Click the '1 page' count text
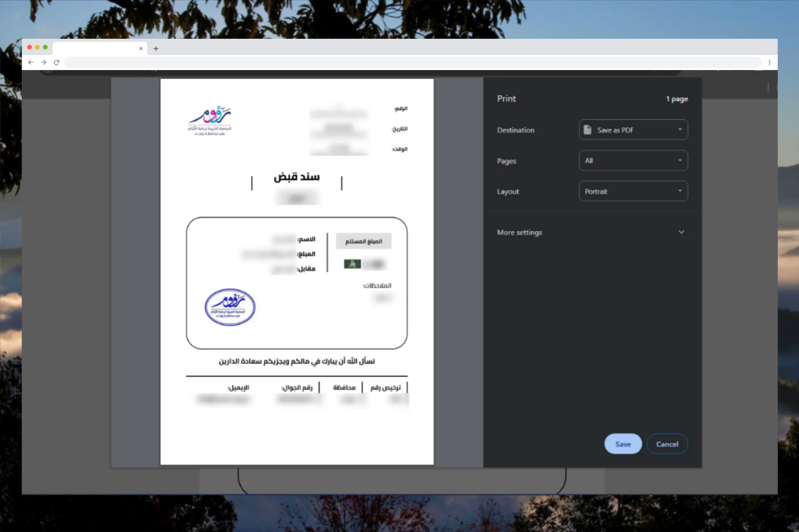799x532 pixels. click(677, 99)
